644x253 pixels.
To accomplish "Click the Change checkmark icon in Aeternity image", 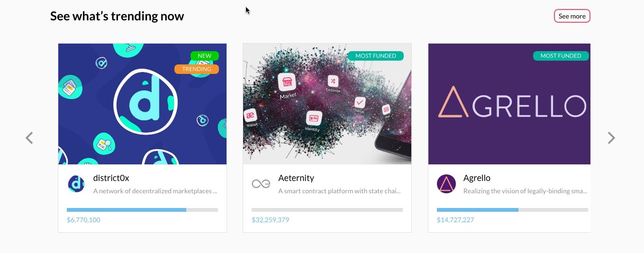I will (360, 102).
